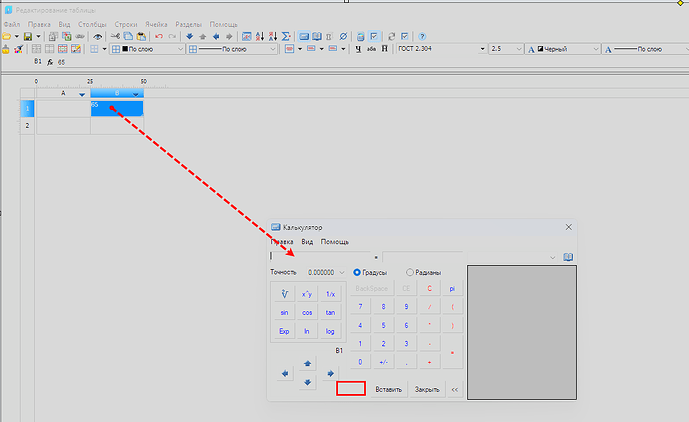Screen dimensions: 689x422
Task: Click the square root button in calculator
Action: (x=284, y=294)
